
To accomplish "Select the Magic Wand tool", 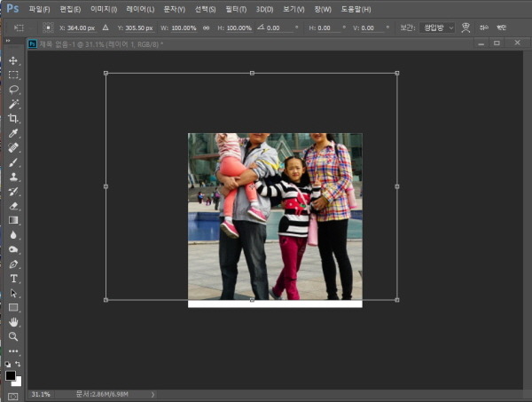I will (13, 104).
